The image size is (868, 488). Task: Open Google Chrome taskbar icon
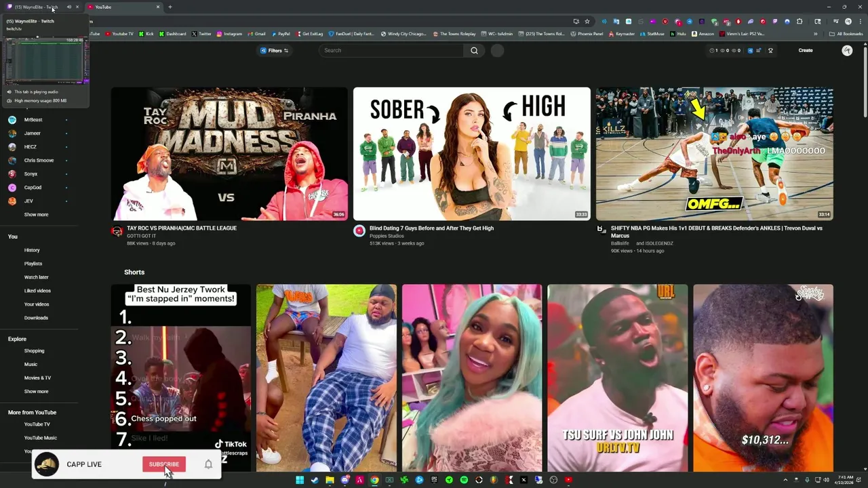click(x=374, y=480)
